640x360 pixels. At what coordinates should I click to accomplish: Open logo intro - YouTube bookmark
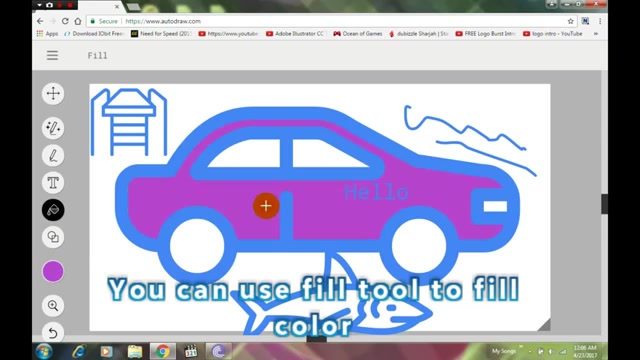[x=553, y=34]
